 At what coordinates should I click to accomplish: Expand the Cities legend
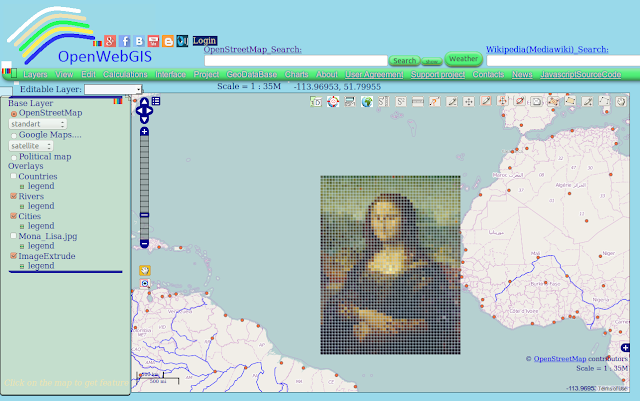pyautogui.click(x=22, y=227)
